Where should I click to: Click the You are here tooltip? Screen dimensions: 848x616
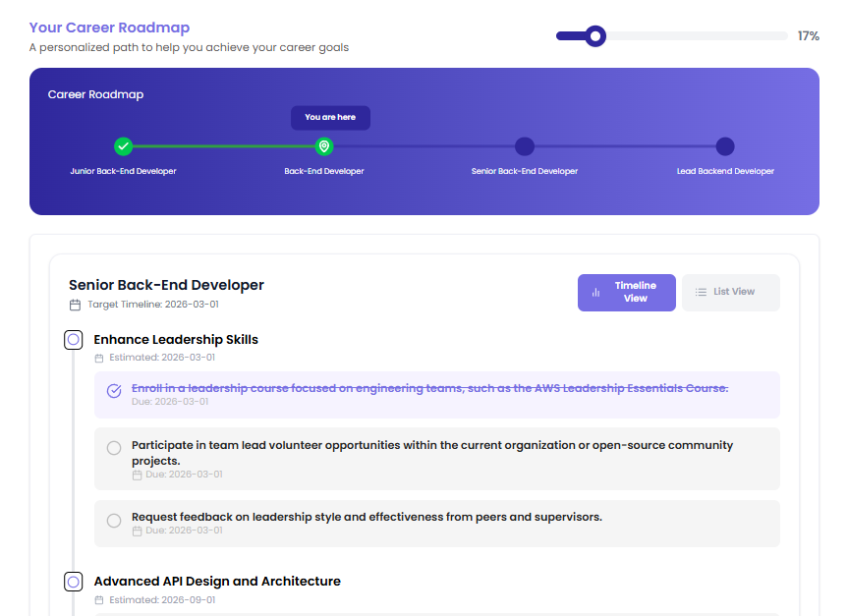(330, 117)
